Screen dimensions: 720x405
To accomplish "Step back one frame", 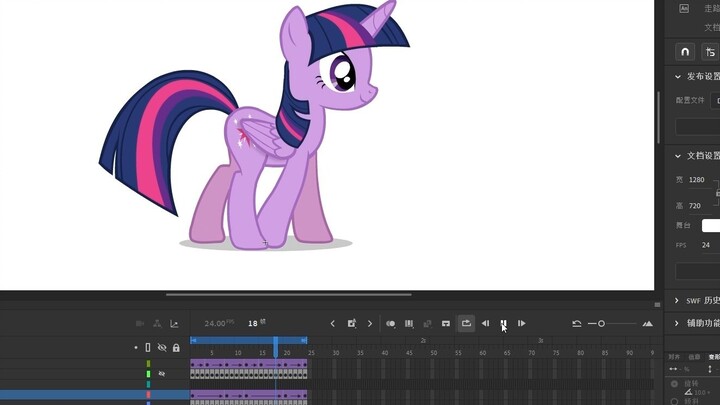I will point(485,323).
